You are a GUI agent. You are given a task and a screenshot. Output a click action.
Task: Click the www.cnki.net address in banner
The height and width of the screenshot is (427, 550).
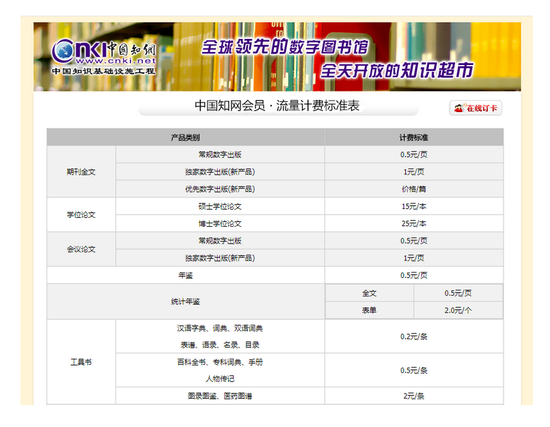coord(116,61)
